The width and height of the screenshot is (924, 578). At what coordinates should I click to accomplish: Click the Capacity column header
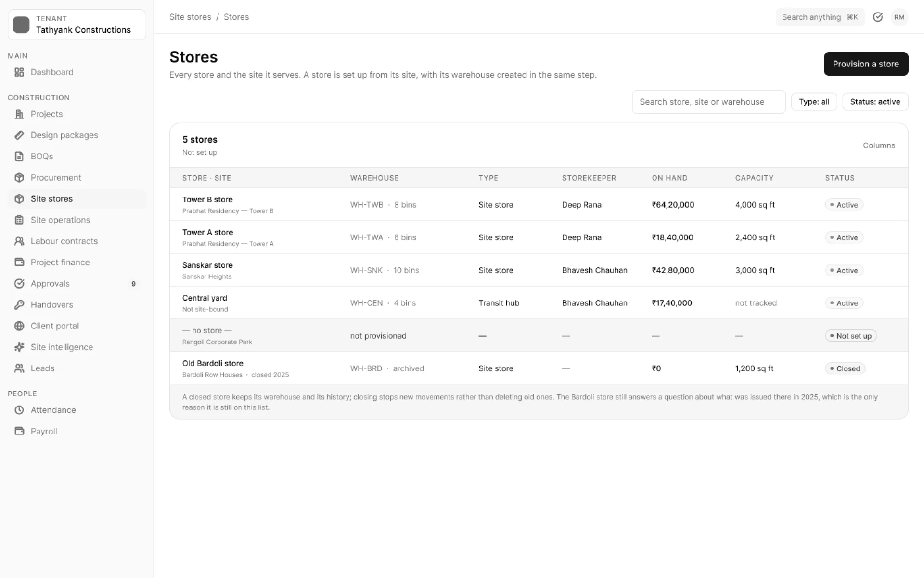click(x=754, y=178)
